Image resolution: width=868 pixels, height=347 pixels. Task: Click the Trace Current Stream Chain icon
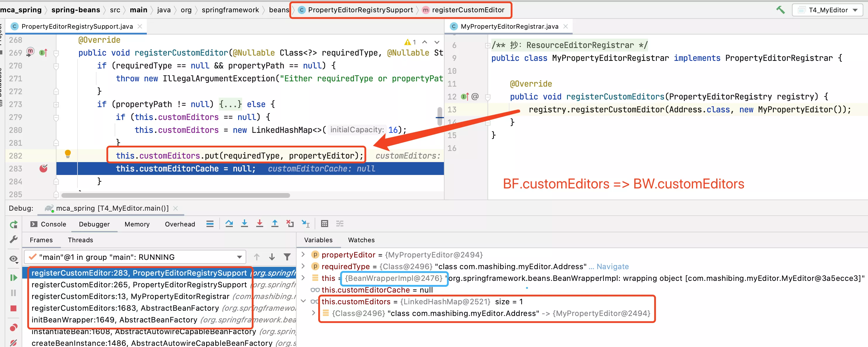(340, 224)
